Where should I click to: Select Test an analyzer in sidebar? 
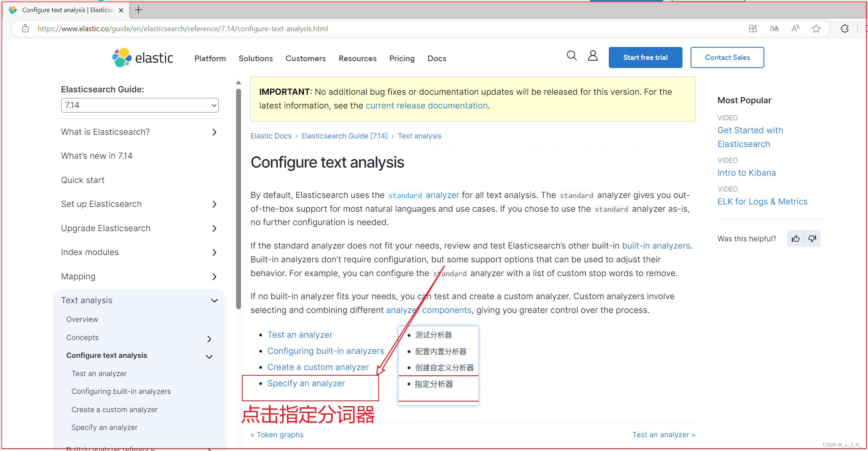point(99,374)
